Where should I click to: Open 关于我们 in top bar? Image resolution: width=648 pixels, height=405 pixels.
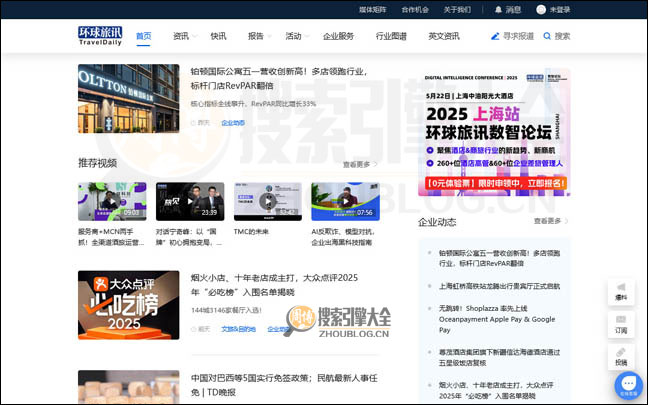point(457,10)
